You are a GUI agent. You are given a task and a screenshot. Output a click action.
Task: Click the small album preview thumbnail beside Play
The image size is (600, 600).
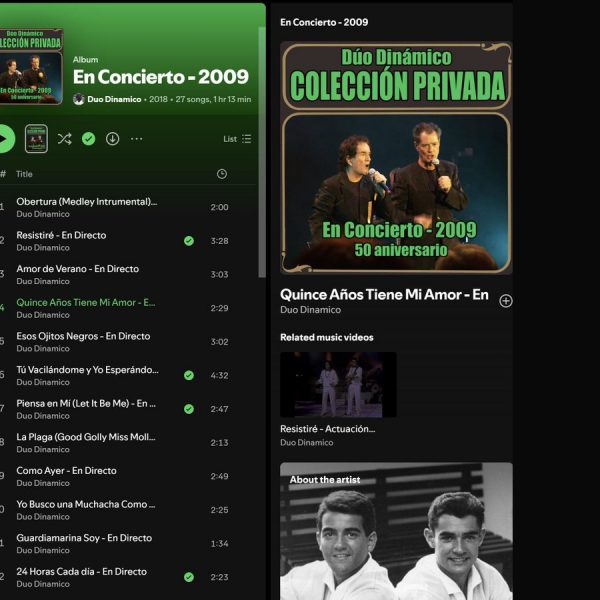(x=36, y=139)
